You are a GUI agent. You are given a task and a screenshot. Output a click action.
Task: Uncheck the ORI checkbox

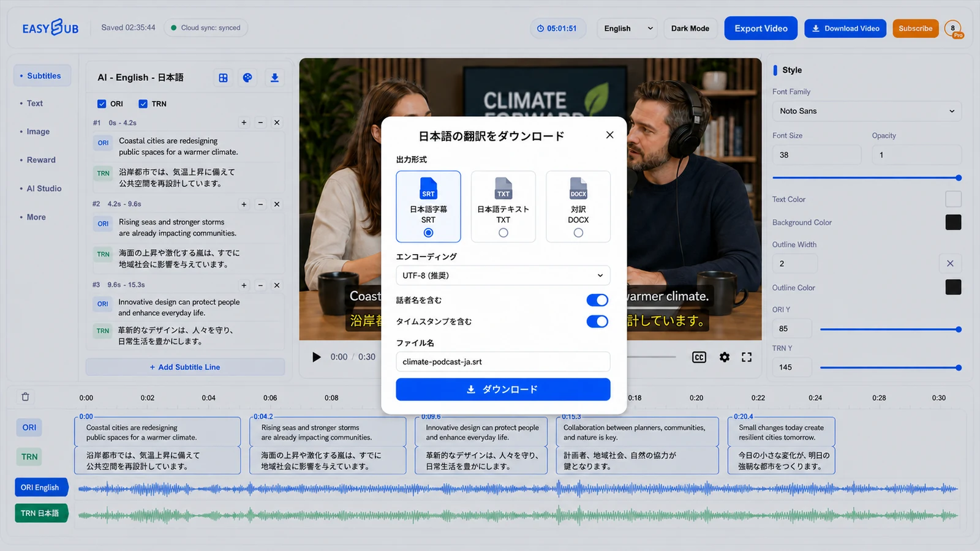[102, 104]
